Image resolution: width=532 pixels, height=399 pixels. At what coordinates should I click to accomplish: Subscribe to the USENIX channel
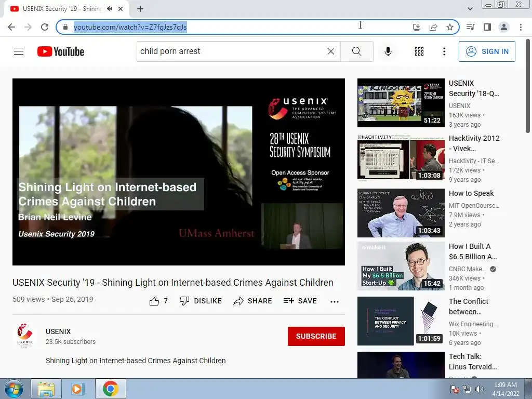[x=316, y=336]
